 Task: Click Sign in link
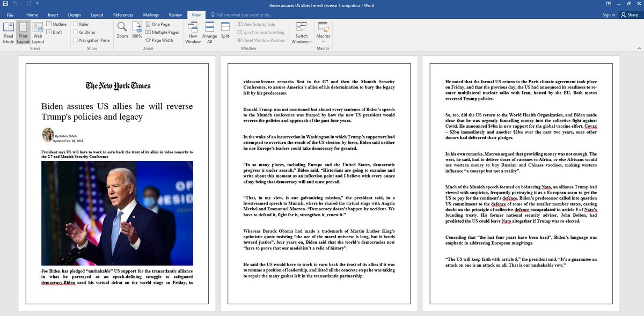609,14
